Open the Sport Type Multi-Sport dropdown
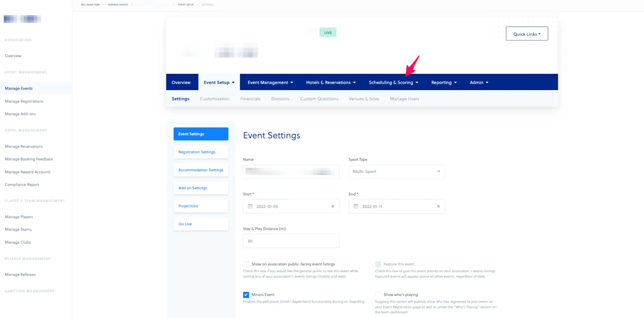This screenshot has width=644, height=318. tap(397, 172)
